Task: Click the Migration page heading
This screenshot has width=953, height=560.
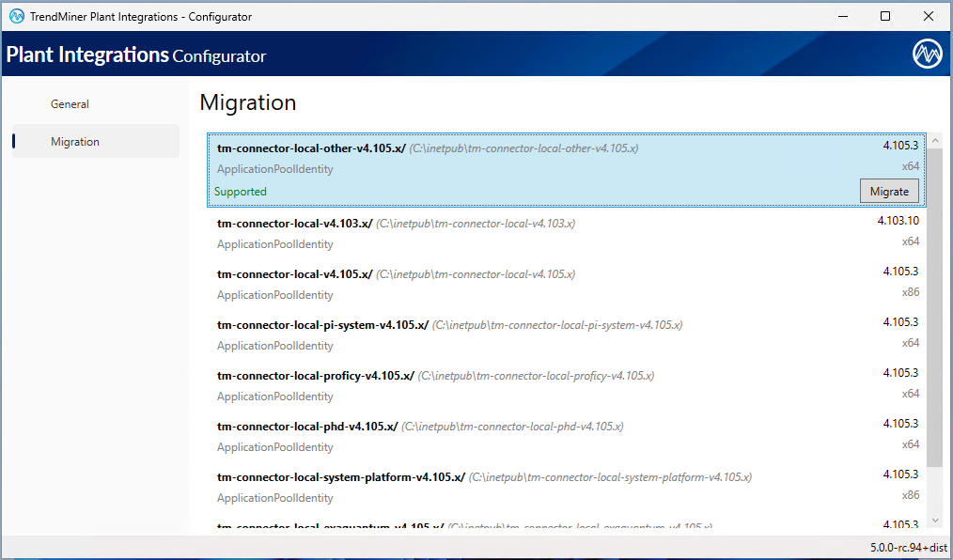Action: coord(247,102)
